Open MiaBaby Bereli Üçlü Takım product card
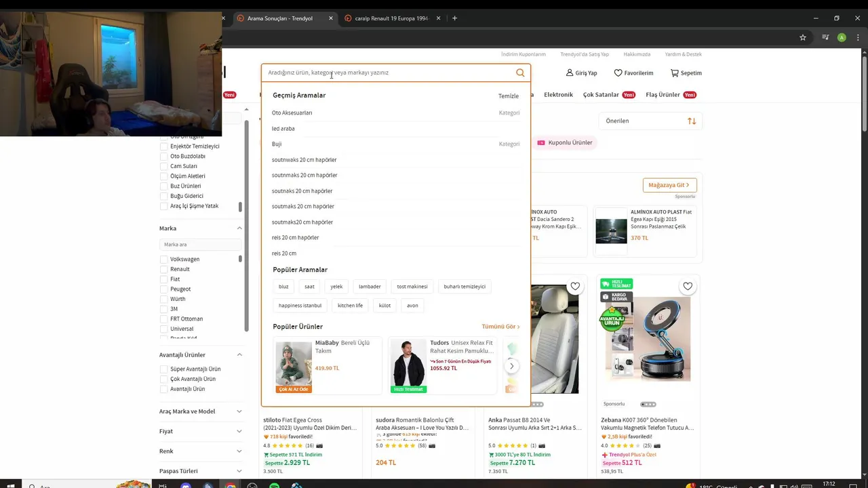The height and width of the screenshot is (488, 868). (x=328, y=365)
